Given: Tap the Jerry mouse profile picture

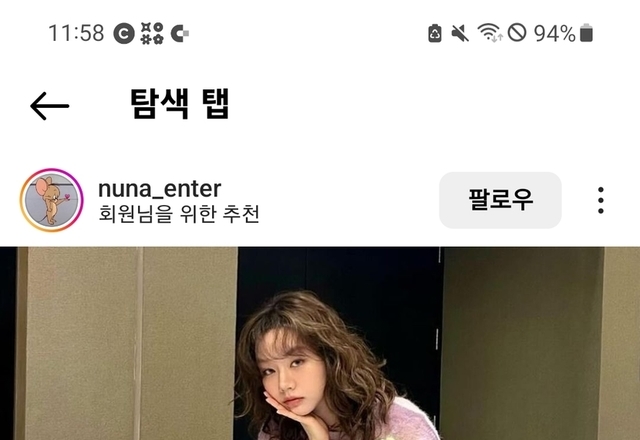Looking at the screenshot, I should click(51, 200).
